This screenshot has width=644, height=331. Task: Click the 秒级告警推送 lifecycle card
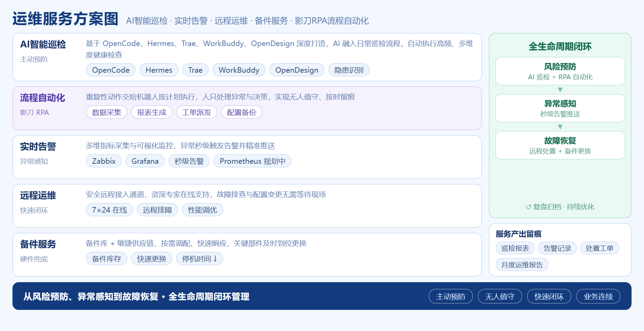click(x=560, y=108)
